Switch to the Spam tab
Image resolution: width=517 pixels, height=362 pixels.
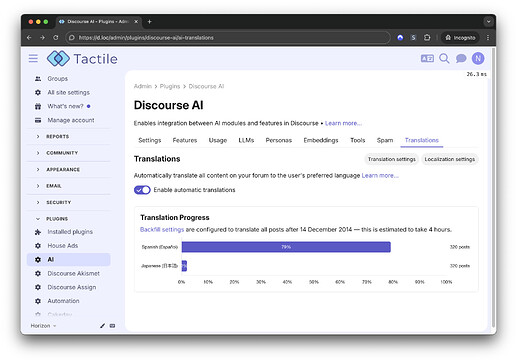(385, 140)
